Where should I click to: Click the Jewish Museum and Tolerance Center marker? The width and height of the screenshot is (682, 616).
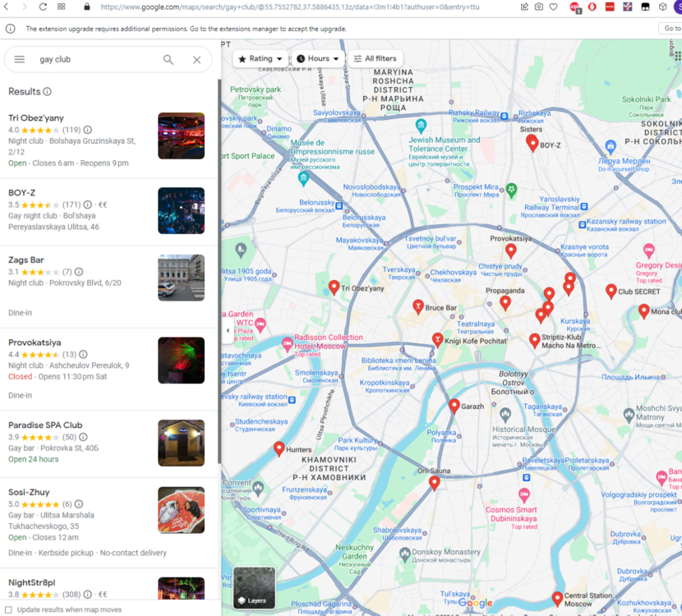421,126
